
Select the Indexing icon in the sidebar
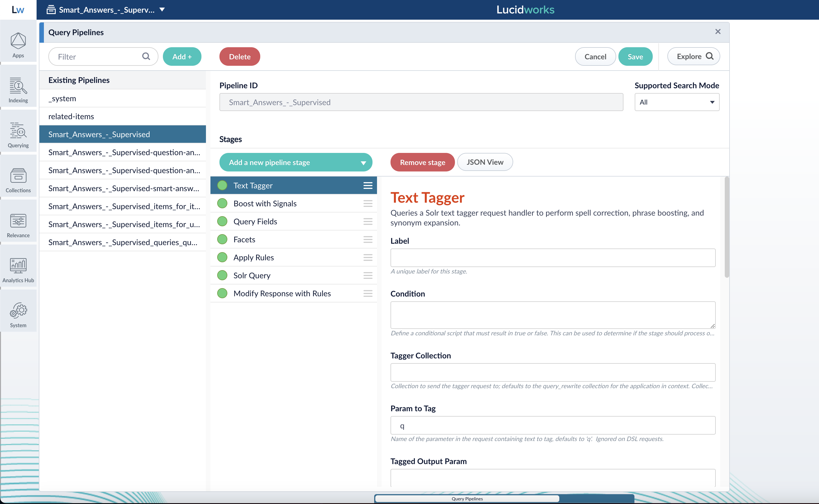18,87
